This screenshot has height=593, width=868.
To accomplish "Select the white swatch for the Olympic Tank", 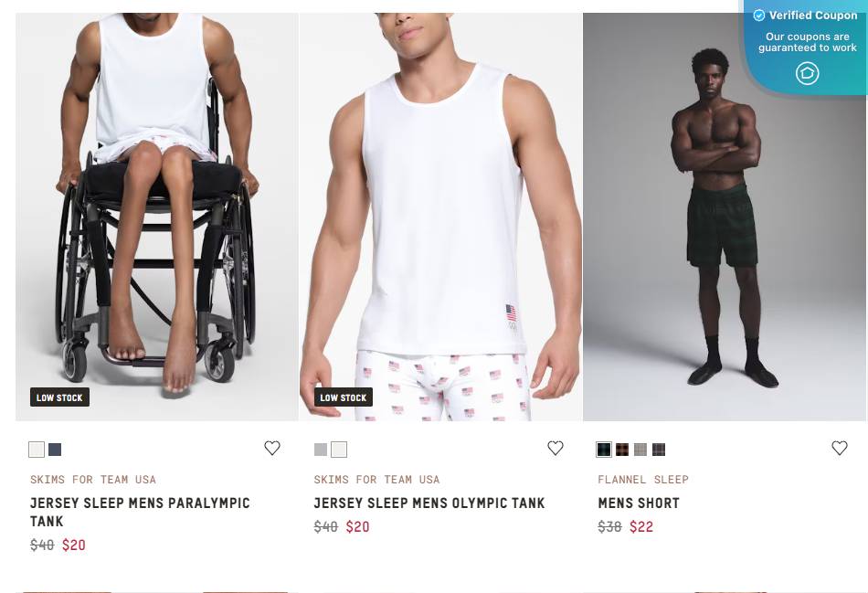I will 339,449.
